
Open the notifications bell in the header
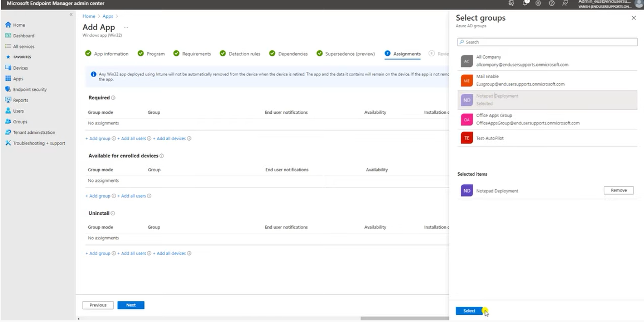[x=525, y=3]
